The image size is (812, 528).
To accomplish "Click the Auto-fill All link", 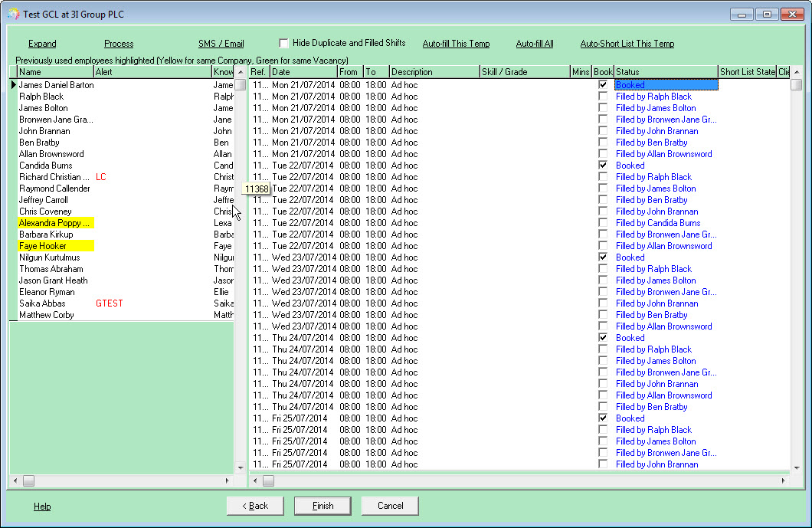I will [x=535, y=44].
